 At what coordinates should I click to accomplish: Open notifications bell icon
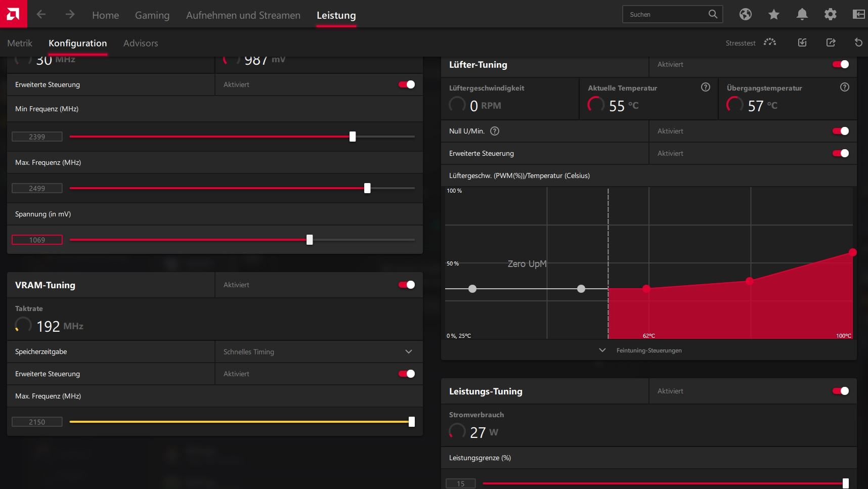tap(802, 15)
